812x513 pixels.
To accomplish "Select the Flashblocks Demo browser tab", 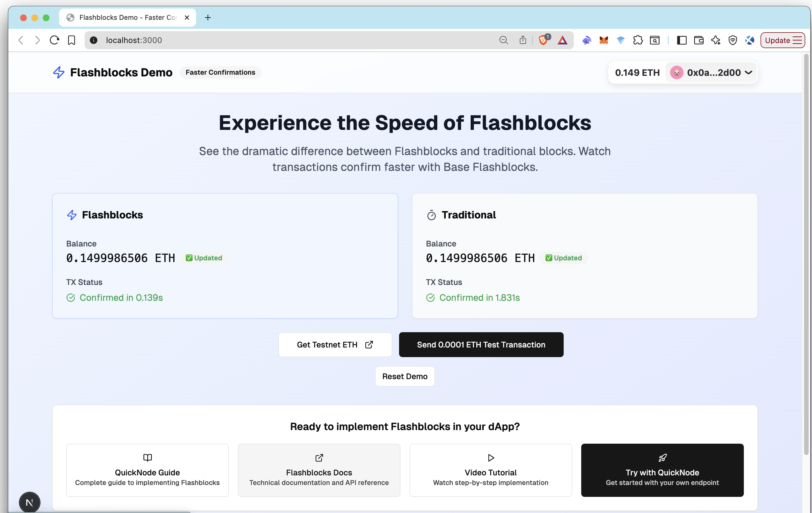I will (x=128, y=17).
